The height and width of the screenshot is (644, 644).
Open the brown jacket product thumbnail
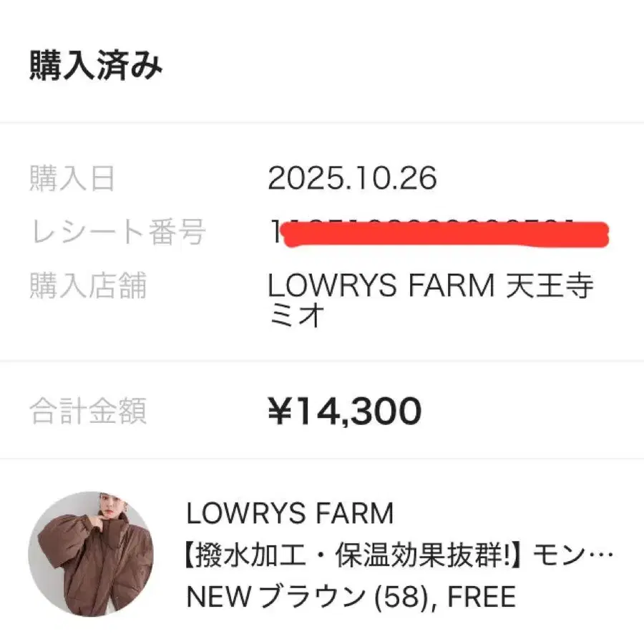(x=91, y=554)
